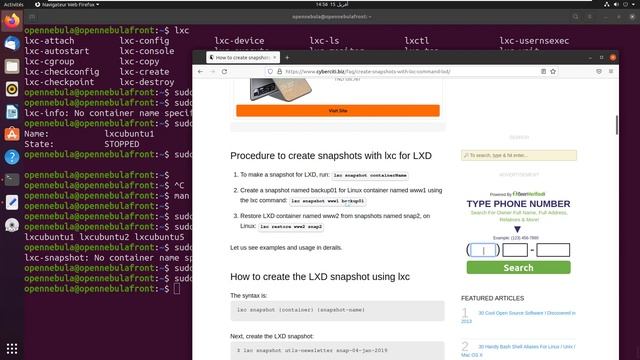
Task: Launch LibreOffice Writer from the dock
Action: tap(12, 112)
